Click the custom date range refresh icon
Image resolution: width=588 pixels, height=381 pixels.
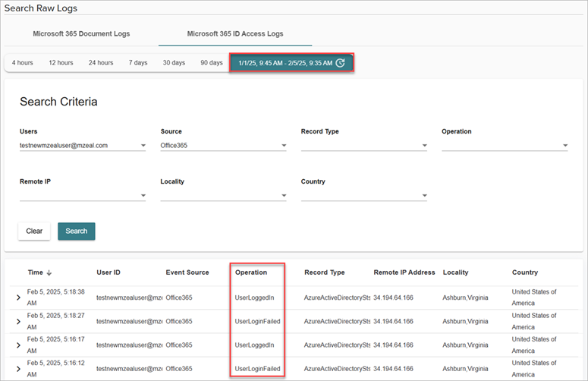(341, 63)
